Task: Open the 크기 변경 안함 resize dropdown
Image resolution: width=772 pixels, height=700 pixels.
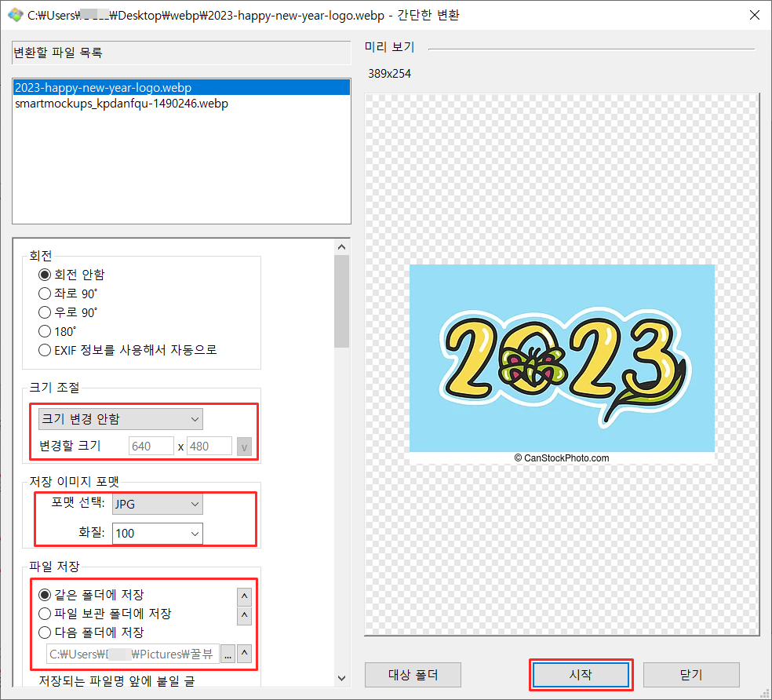Action: (x=121, y=419)
